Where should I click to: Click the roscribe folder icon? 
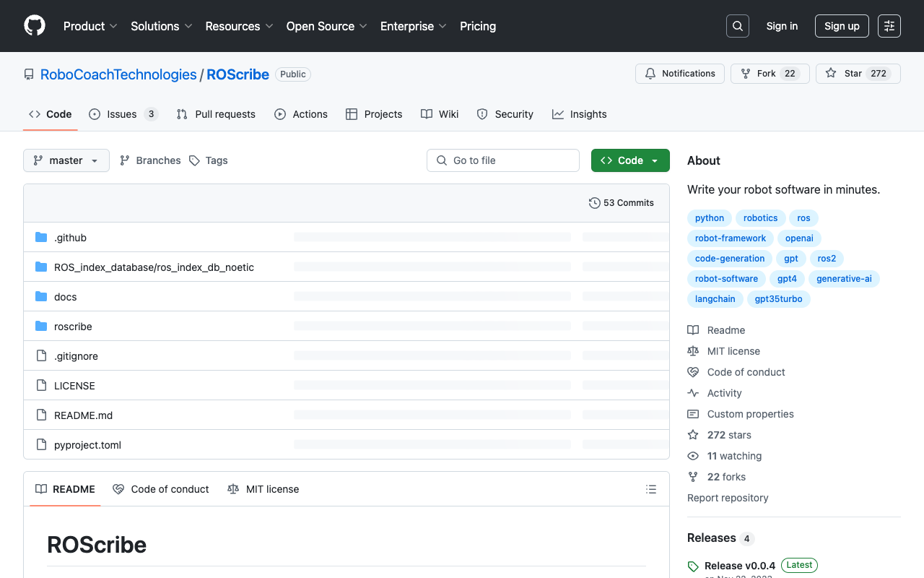pyautogui.click(x=41, y=327)
